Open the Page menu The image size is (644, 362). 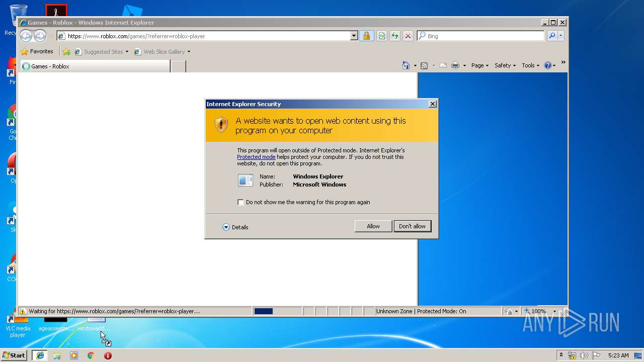click(x=480, y=65)
